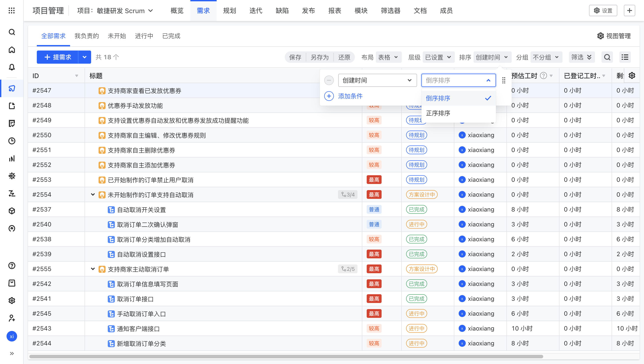Click 添加条件 to add sort condition
644x364 pixels.
(343, 96)
